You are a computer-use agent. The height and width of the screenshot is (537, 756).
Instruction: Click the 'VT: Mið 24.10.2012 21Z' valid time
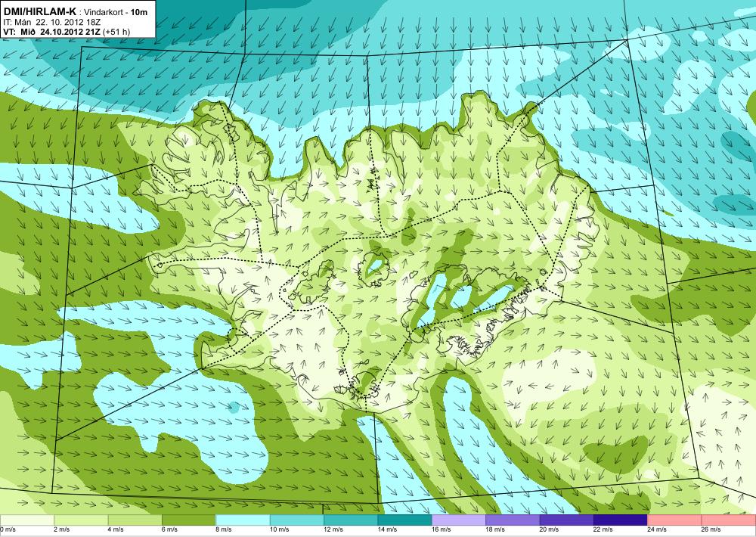click(x=51, y=32)
